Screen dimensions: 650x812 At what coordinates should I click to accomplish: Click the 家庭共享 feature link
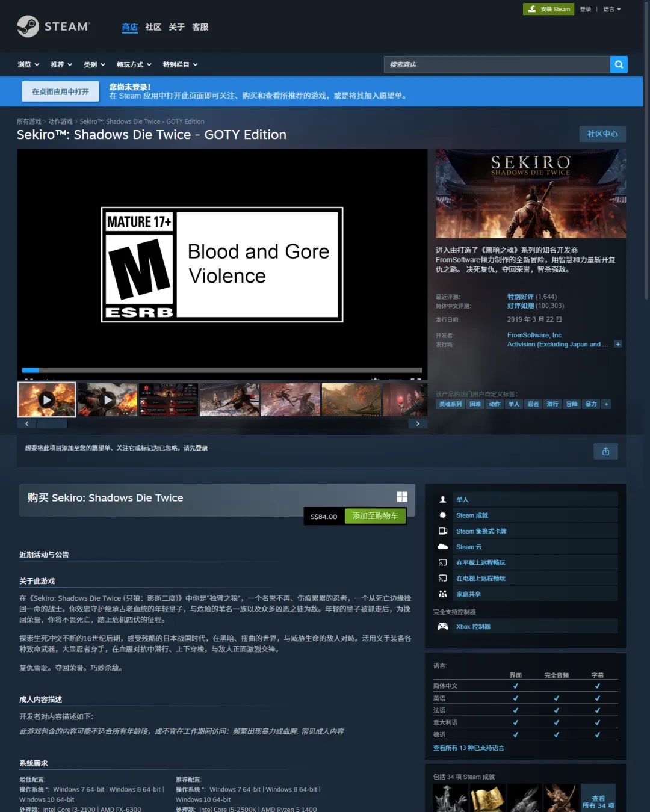click(468, 594)
